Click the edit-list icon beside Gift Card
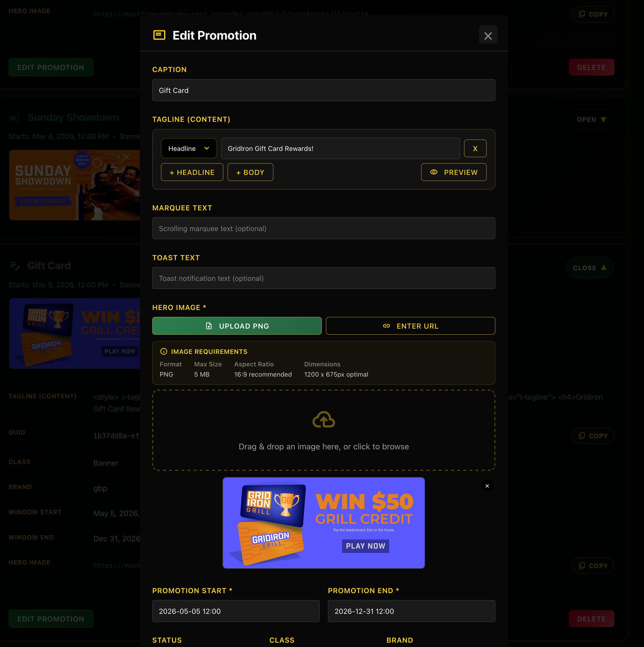The image size is (644, 647). 15,266
